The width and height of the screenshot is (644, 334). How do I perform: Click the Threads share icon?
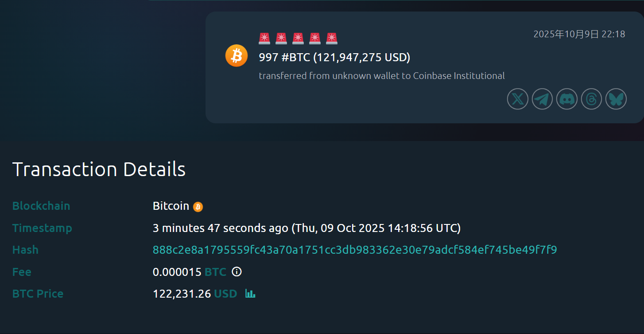(591, 98)
